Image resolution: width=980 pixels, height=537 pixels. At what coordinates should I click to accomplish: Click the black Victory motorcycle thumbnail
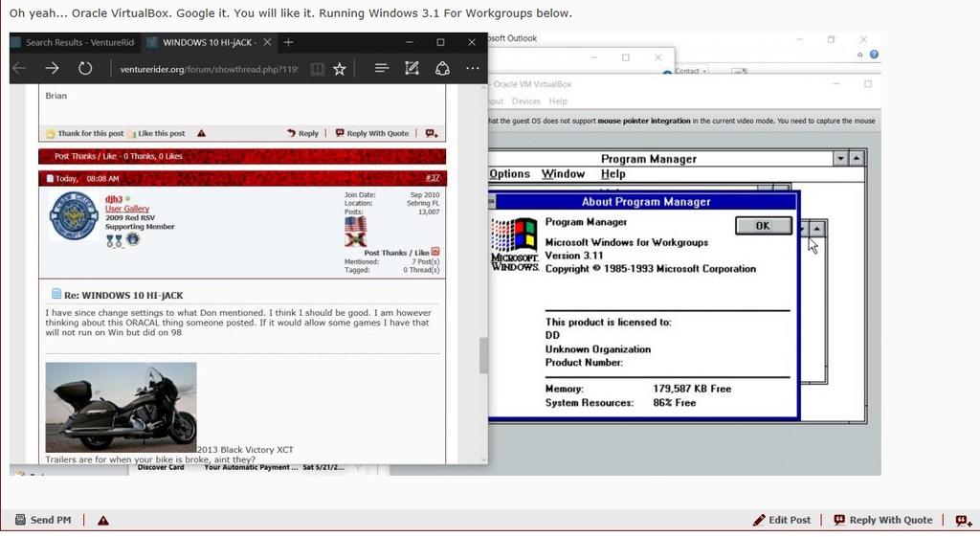(121, 406)
